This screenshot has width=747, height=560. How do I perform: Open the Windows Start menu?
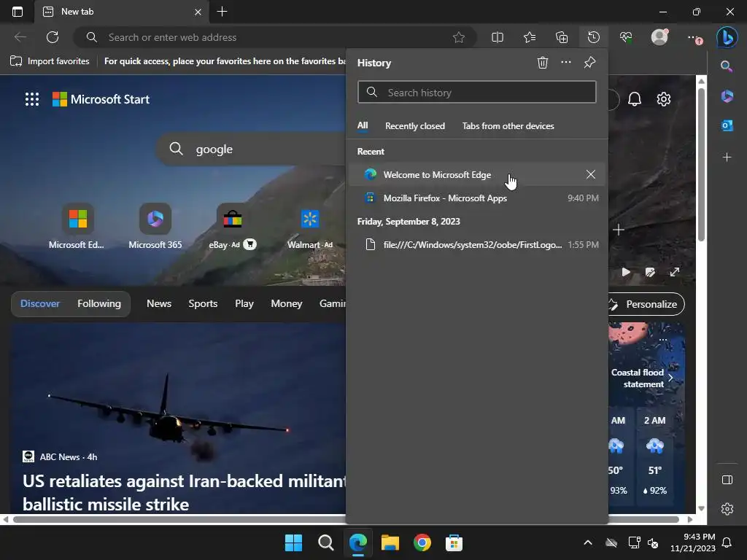293,542
